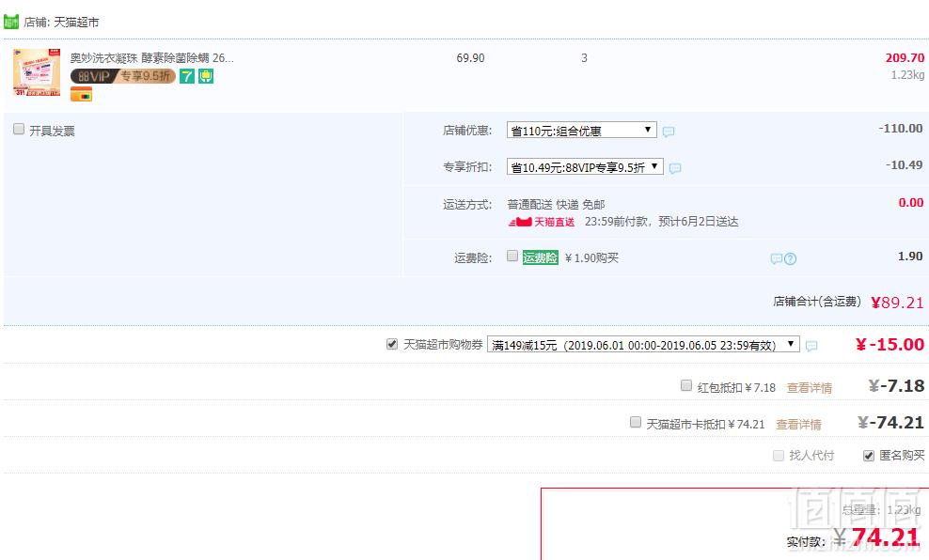Click the -110.00 discount amount

pyautogui.click(x=901, y=129)
